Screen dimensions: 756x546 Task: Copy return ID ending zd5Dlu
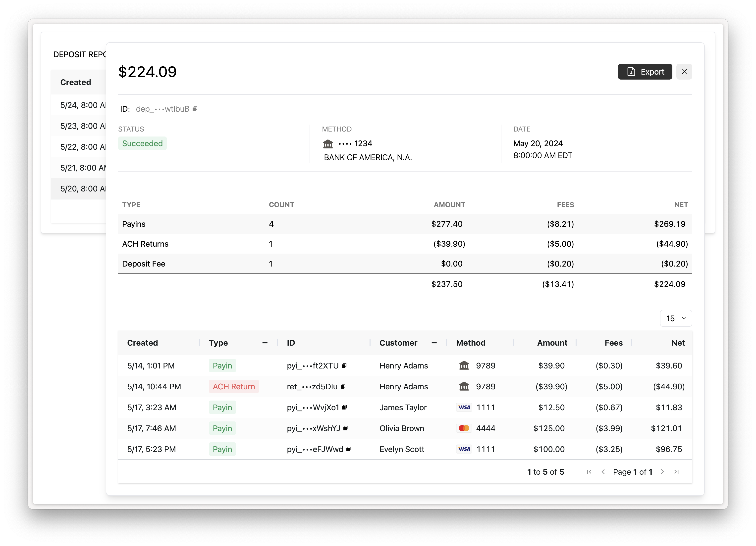pyautogui.click(x=343, y=386)
